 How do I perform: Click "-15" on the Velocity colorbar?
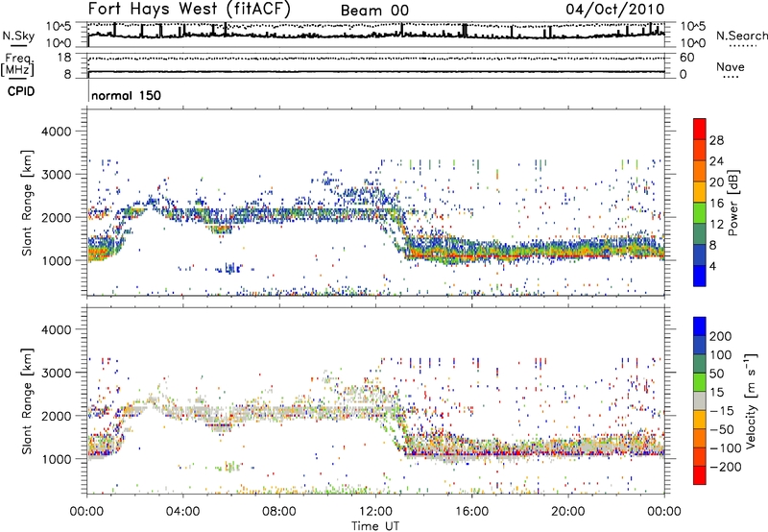[x=722, y=411]
